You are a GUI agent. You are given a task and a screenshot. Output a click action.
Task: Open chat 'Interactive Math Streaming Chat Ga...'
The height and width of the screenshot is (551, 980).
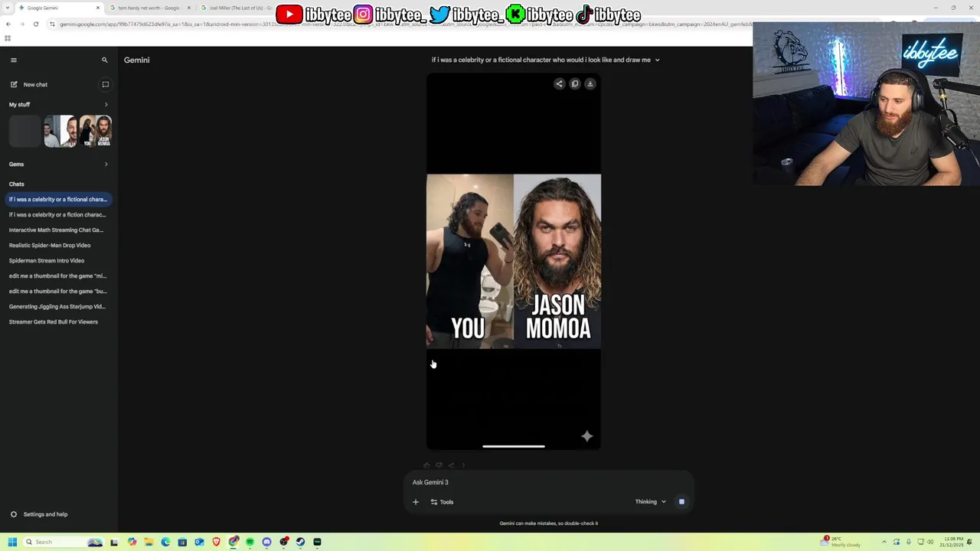[x=58, y=230]
